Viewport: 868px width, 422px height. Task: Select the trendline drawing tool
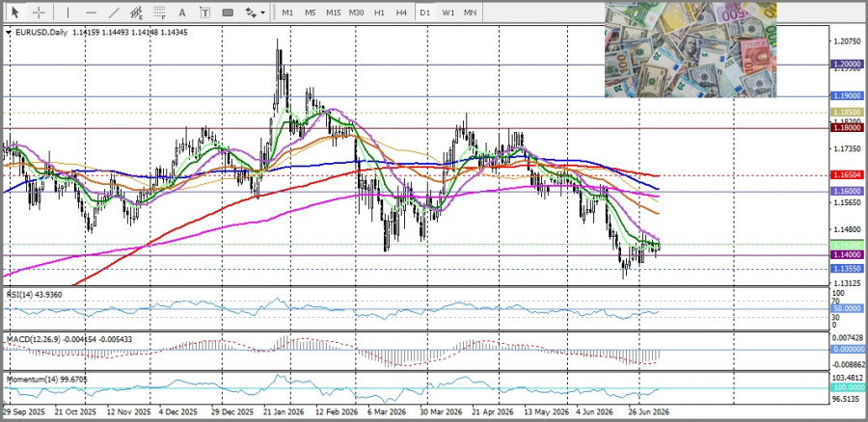coord(114,13)
